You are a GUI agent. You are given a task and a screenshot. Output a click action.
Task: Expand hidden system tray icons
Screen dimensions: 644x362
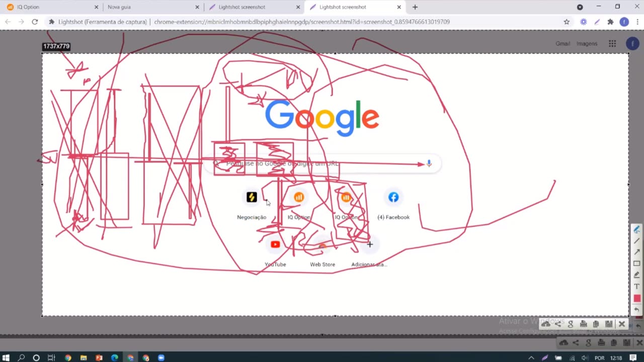531,358
